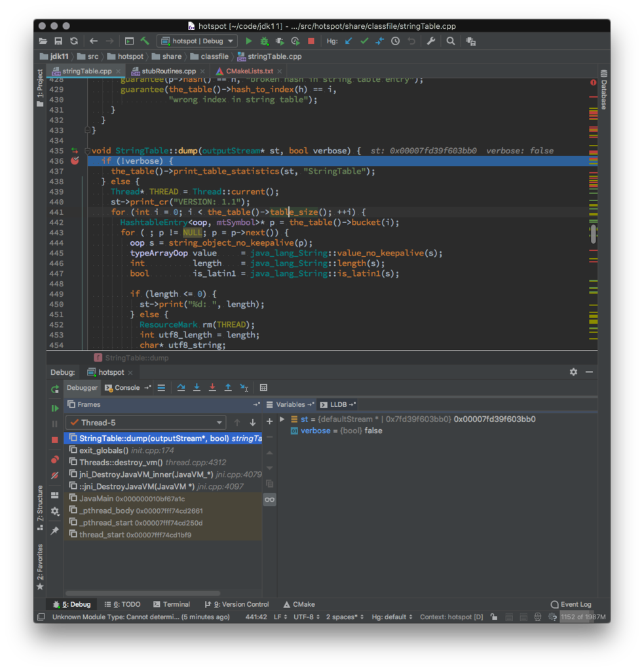The image size is (644, 671).
Task: Expand the st variable node
Action: click(x=282, y=419)
